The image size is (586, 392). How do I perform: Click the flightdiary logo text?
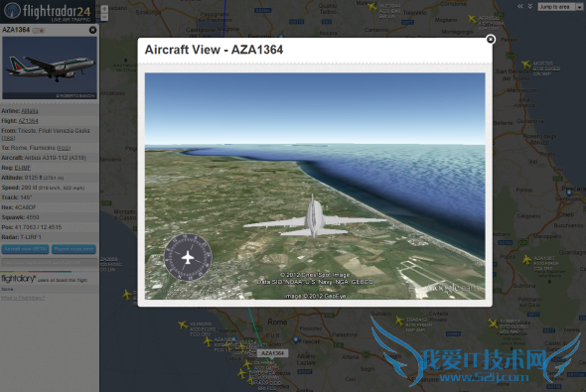click(x=18, y=279)
